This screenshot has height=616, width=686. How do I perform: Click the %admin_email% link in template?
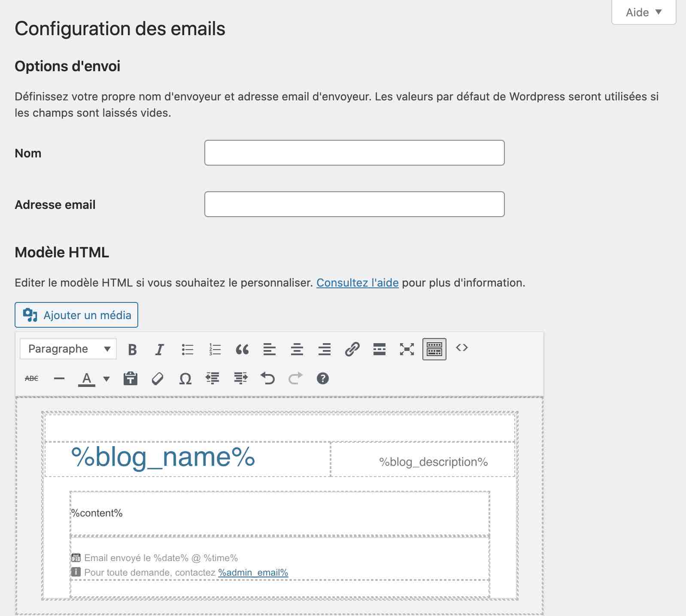[x=253, y=572]
